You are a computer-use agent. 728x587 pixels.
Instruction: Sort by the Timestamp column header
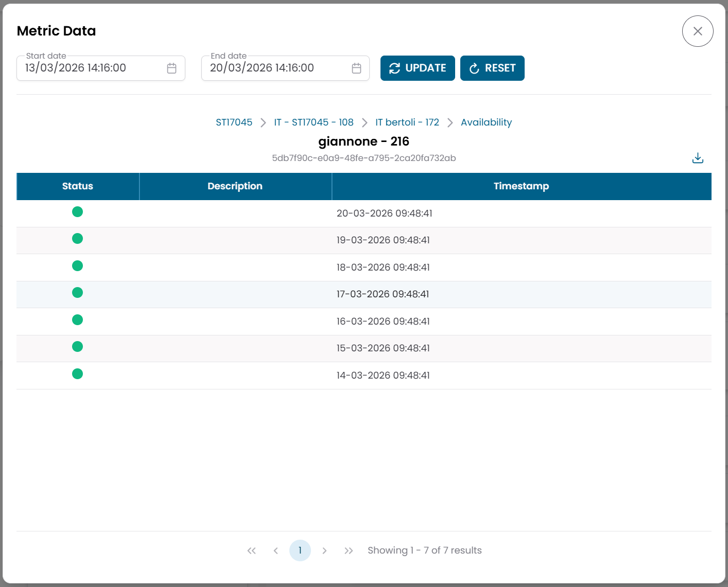click(521, 186)
